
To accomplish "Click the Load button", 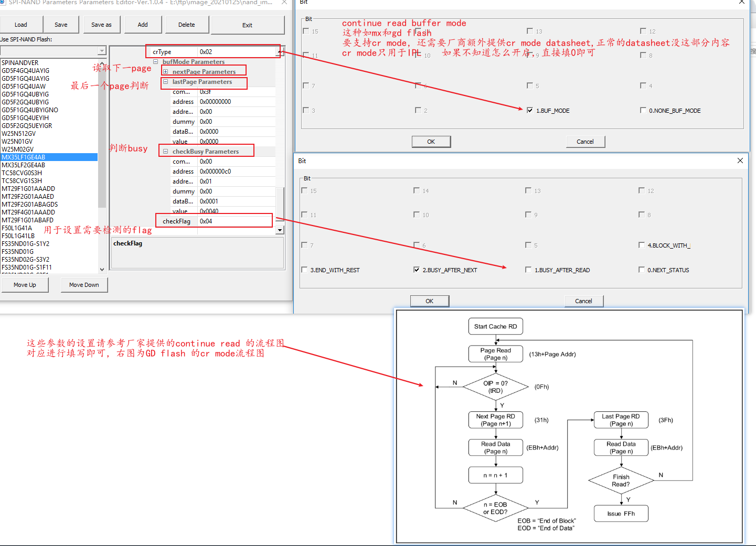I will [20, 25].
